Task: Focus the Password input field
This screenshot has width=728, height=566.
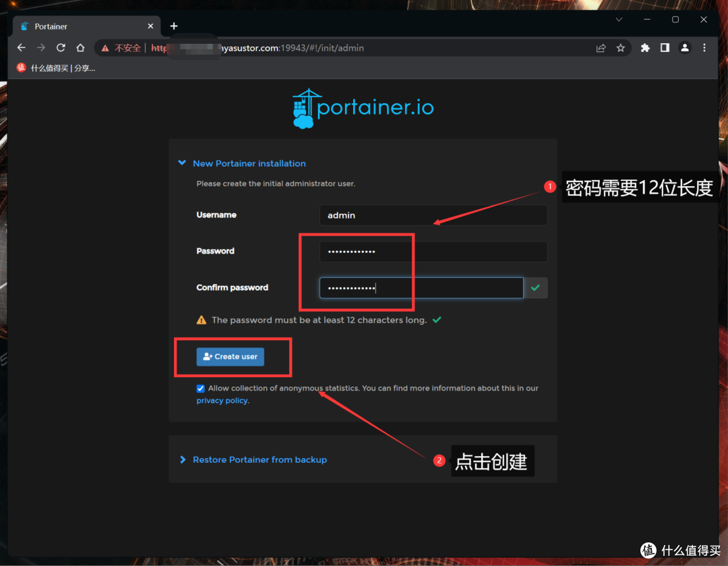Action: tap(433, 252)
